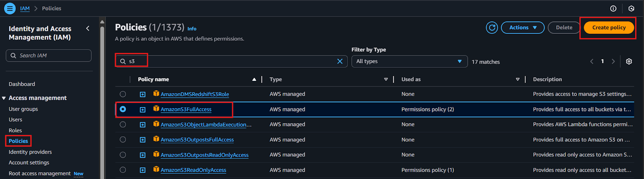This screenshot has width=644, height=179.
Task: Select AmazonS3ReadOnlyAccess radio button
Action: pos(123,170)
